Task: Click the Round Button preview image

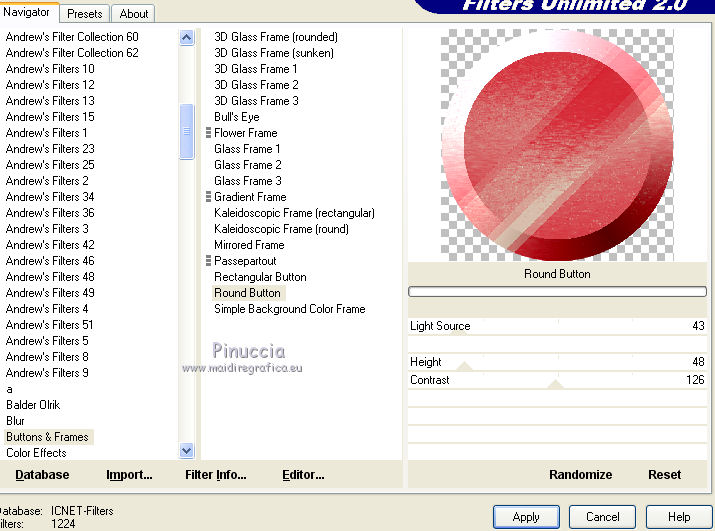Action: pos(557,145)
